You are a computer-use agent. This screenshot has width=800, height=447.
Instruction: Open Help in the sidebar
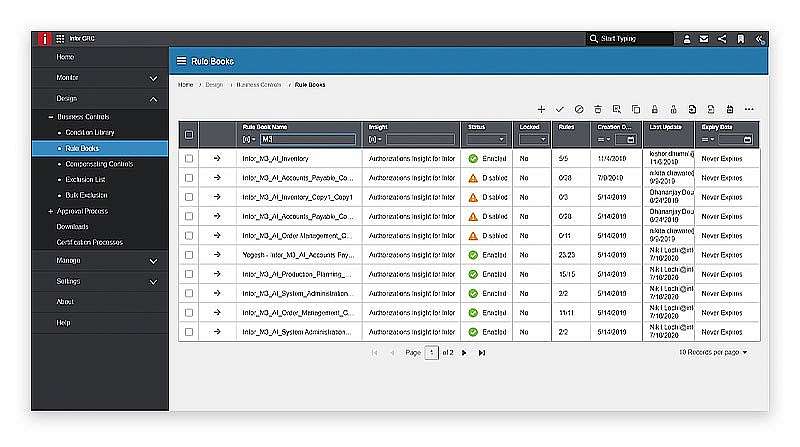pos(63,322)
